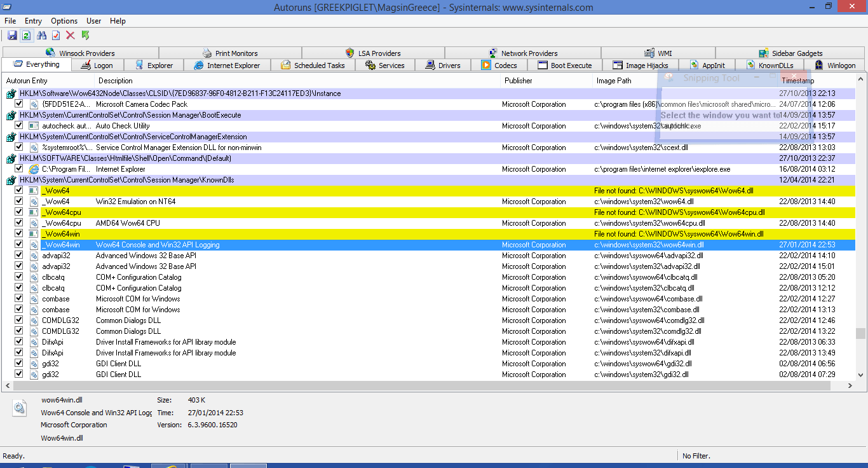
Task: Click registry icon beside the KnownDlls key
Action: click(x=11, y=180)
